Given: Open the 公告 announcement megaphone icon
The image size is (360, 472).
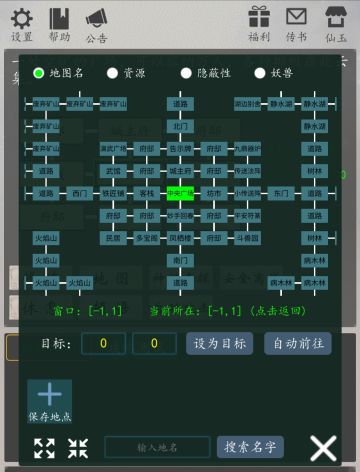Looking at the screenshot, I should [x=97, y=18].
